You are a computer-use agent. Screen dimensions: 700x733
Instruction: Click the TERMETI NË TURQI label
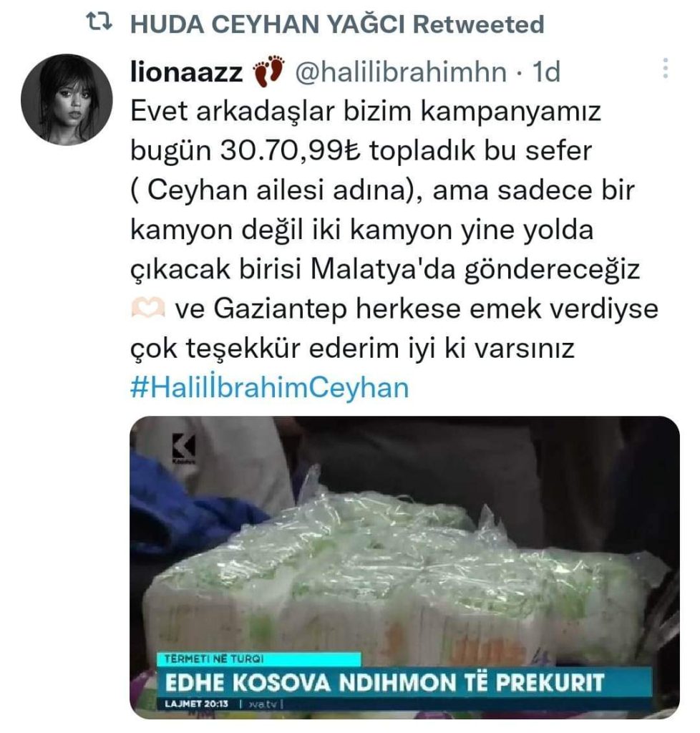point(214,659)
